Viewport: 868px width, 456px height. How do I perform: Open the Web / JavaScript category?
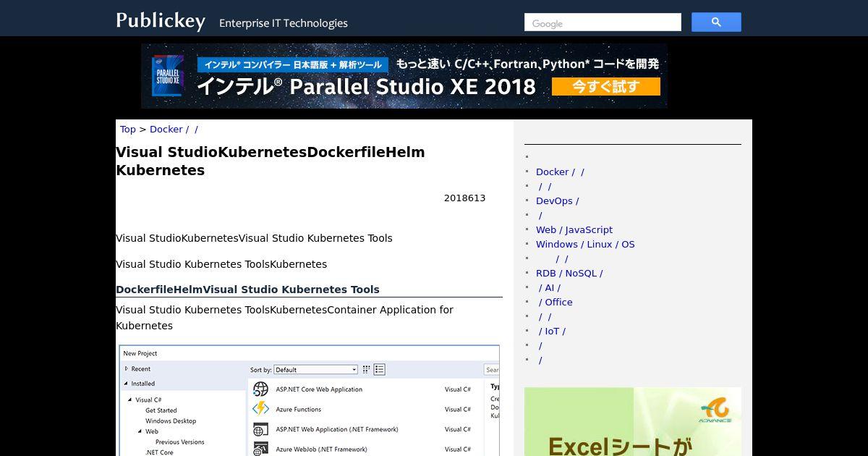coord(574,229)
